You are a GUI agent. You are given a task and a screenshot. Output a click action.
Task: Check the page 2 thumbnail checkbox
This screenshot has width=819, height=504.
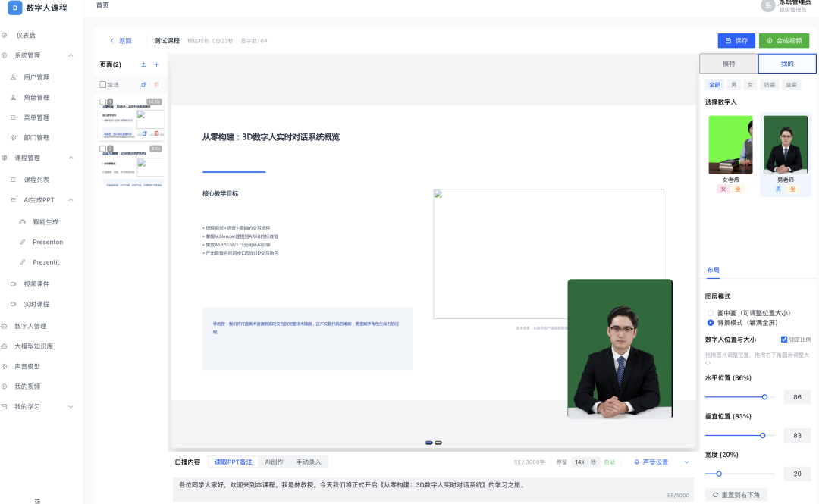(x=103, y=149)
